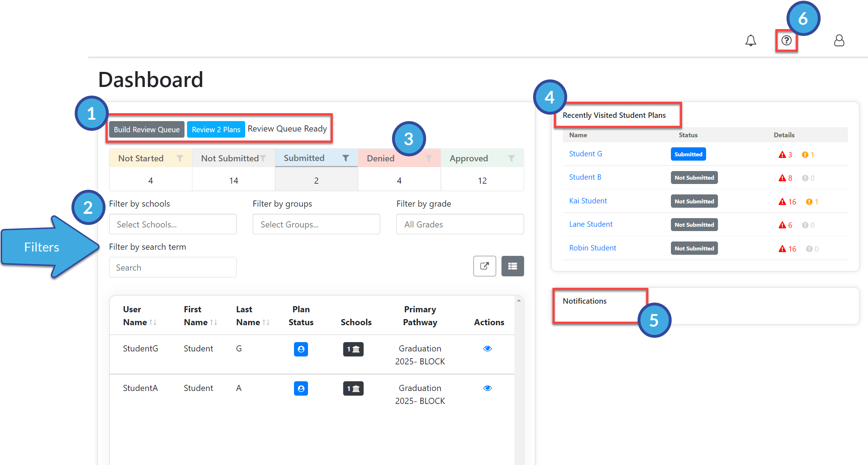
Task: Click the Search term input field
Action: click(x=173, y=267)
